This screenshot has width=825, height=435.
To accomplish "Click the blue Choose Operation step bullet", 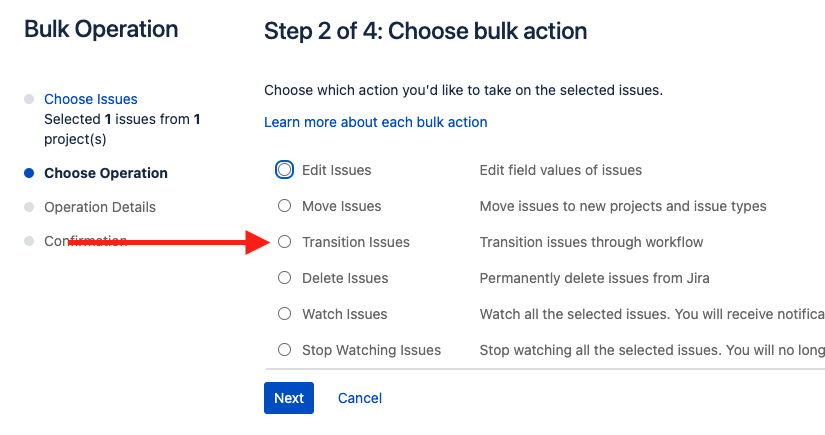I will point(29,173).
